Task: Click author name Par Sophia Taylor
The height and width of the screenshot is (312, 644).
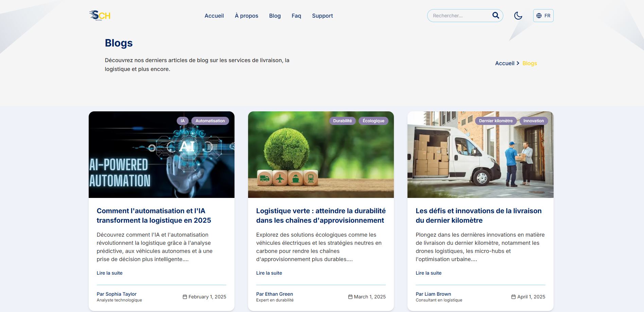Action: coord(117,294)
